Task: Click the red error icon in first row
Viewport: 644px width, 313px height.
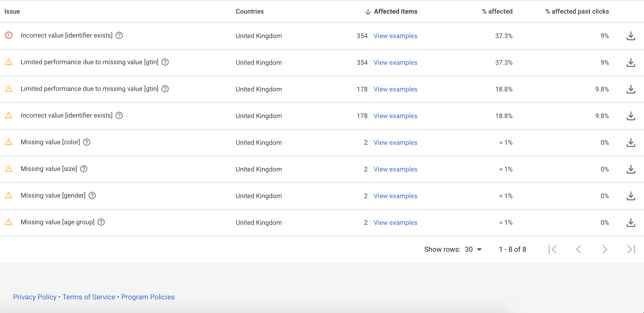Action: pos(9,35)
